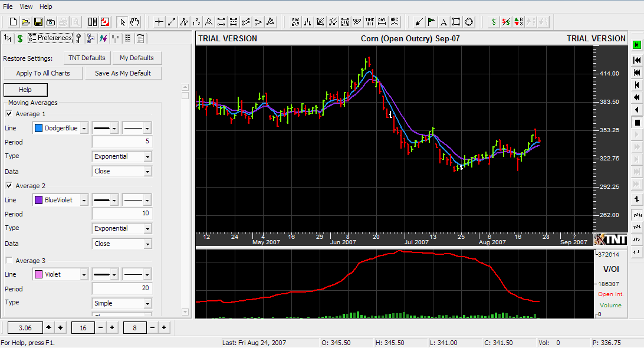Switch to the Preferences tab
Viewport: 644px width, 348px height.
click(51, 38)
